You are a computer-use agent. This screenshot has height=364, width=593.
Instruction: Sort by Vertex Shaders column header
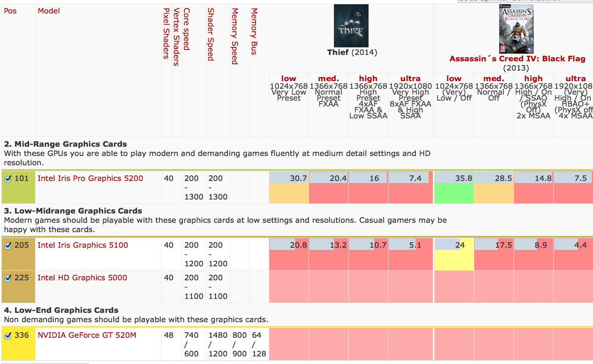click(176, 37)
